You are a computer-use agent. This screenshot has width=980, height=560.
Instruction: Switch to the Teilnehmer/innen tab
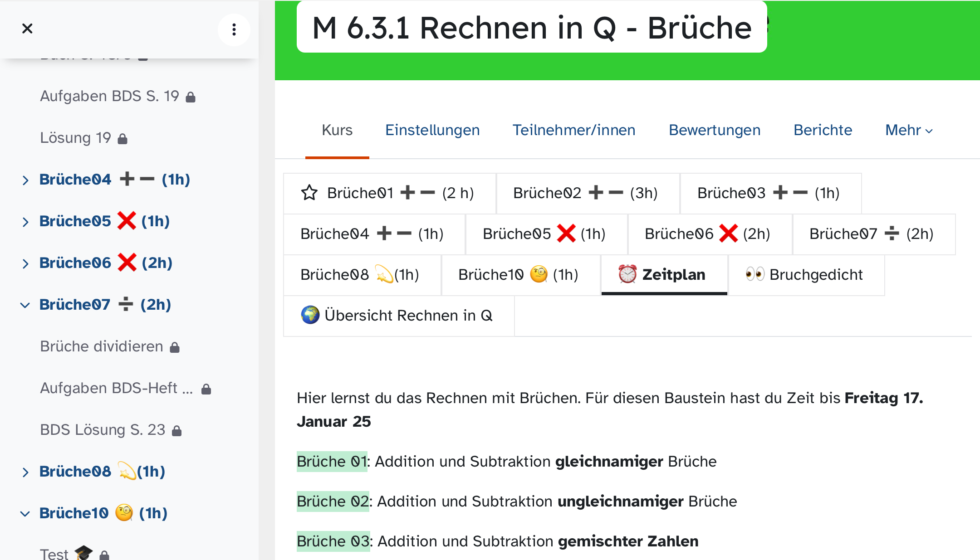574,130
